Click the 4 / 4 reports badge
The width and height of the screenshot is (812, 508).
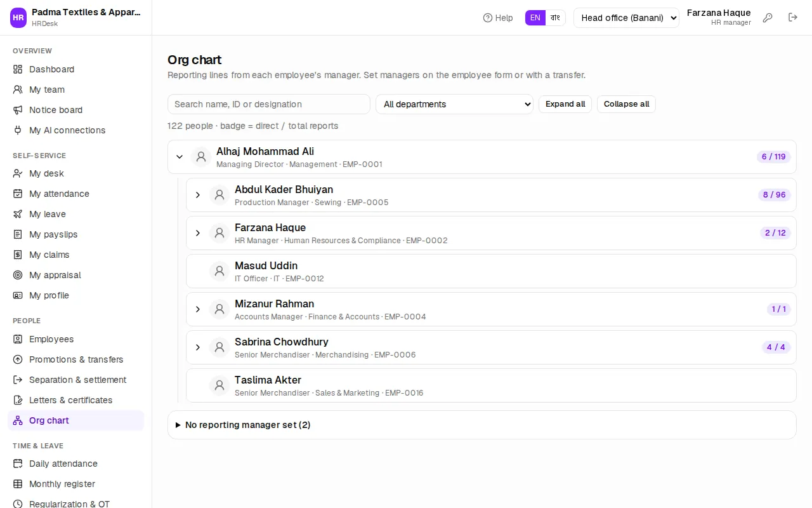click(776, 347)
